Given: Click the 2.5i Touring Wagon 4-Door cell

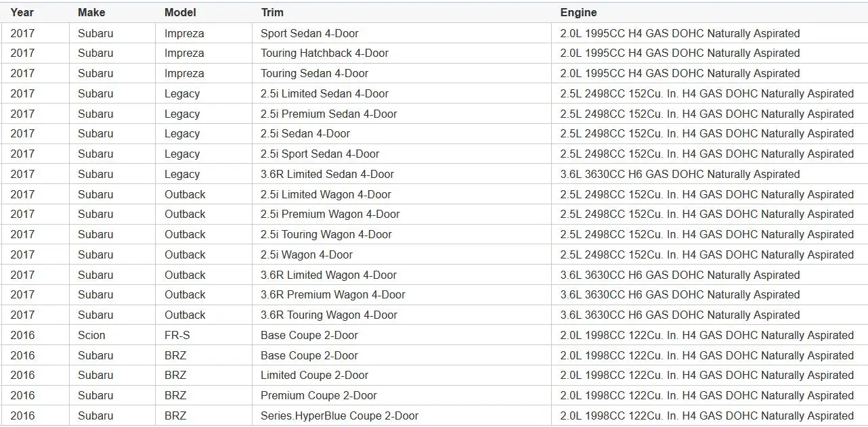Looking at the screenshot, I should 402,234.
